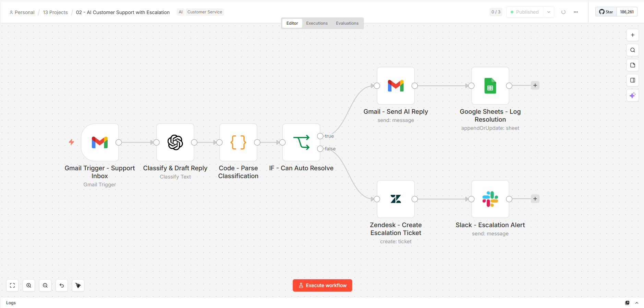Click the 0 / 3 counter badge

point(496,12)
